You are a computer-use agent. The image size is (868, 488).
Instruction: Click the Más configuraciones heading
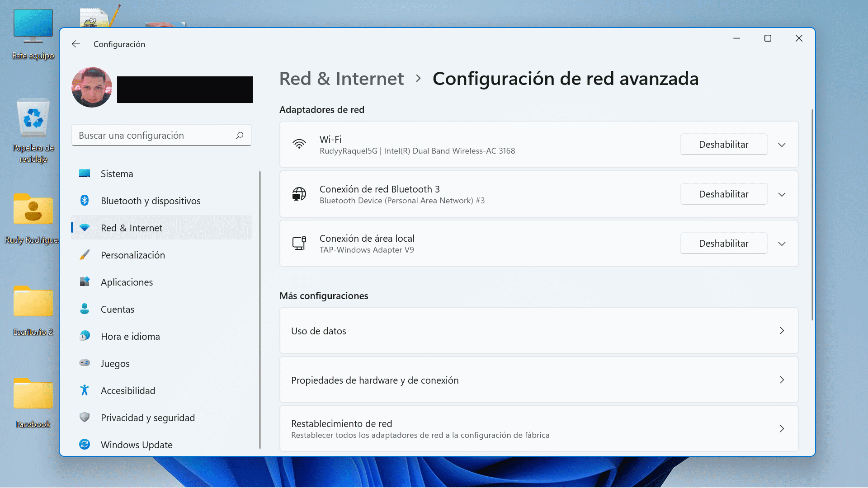324,296
